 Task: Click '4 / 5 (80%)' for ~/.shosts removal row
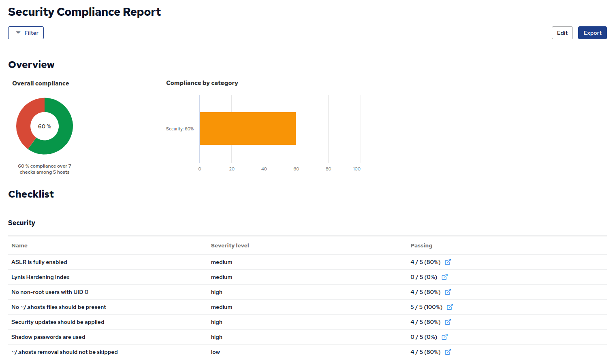pos(425,352)
